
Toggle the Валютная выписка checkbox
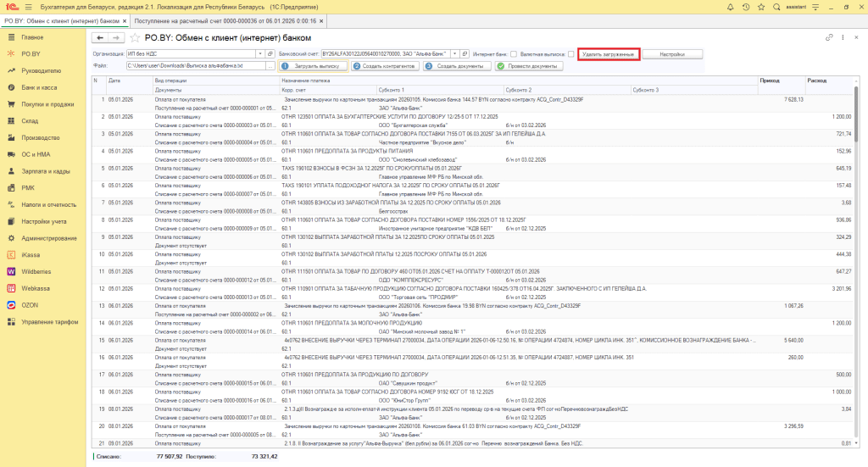(x=570, y=54)
